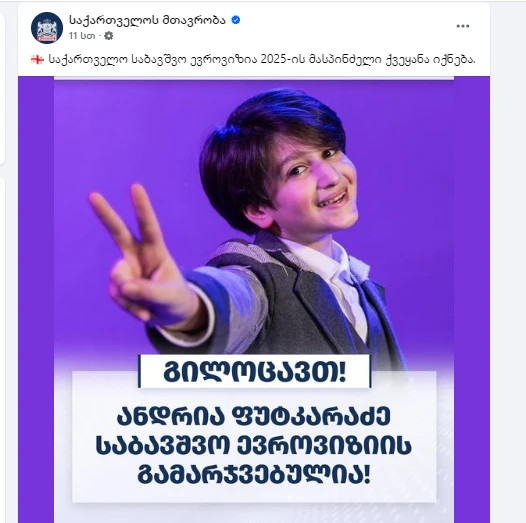Click the caption text about ევროვიზია 2025
The height and width of the screenshot is (523, 526).
pyautogui.click(x=262, y=60)
